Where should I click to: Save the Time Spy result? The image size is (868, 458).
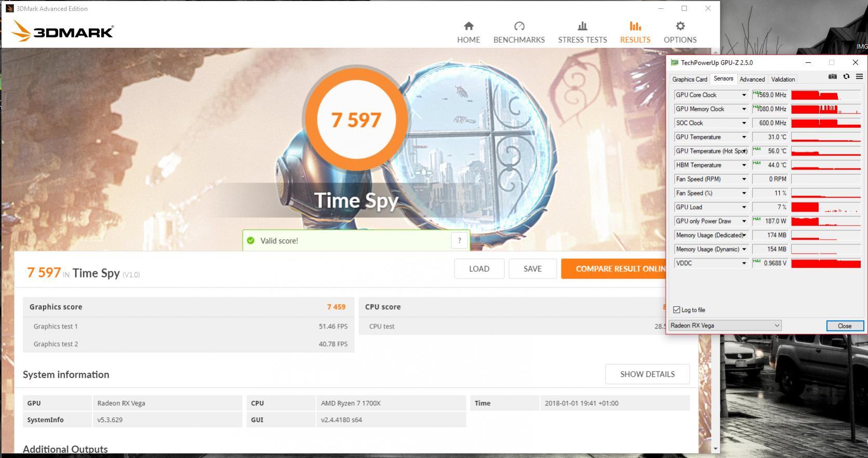pos(532,269)
